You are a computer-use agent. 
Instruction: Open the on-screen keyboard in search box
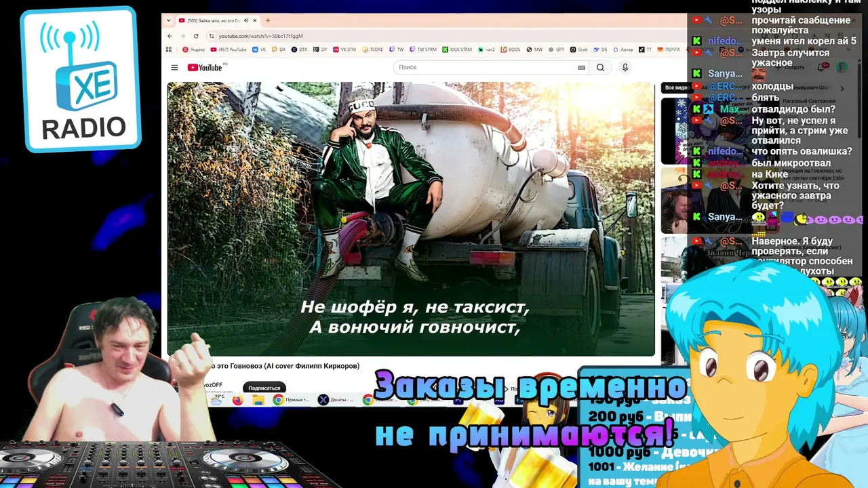[581, 68]
